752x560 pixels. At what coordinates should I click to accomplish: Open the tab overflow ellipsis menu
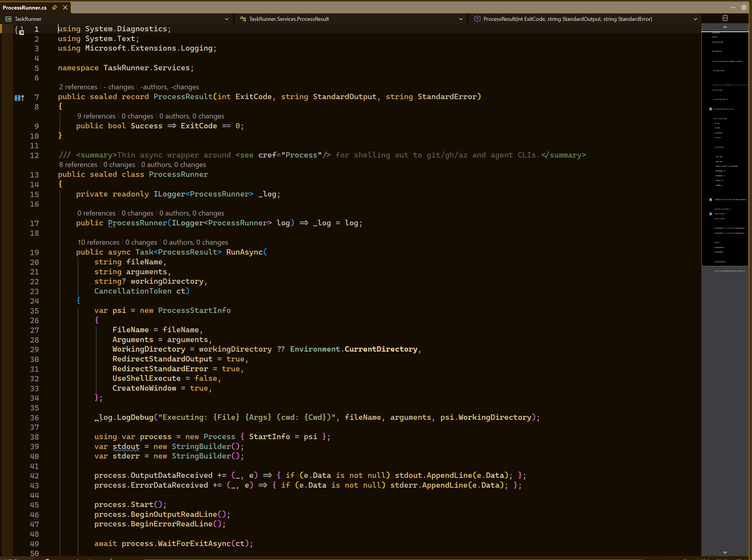pyautogui.click(x=733, y=7)
